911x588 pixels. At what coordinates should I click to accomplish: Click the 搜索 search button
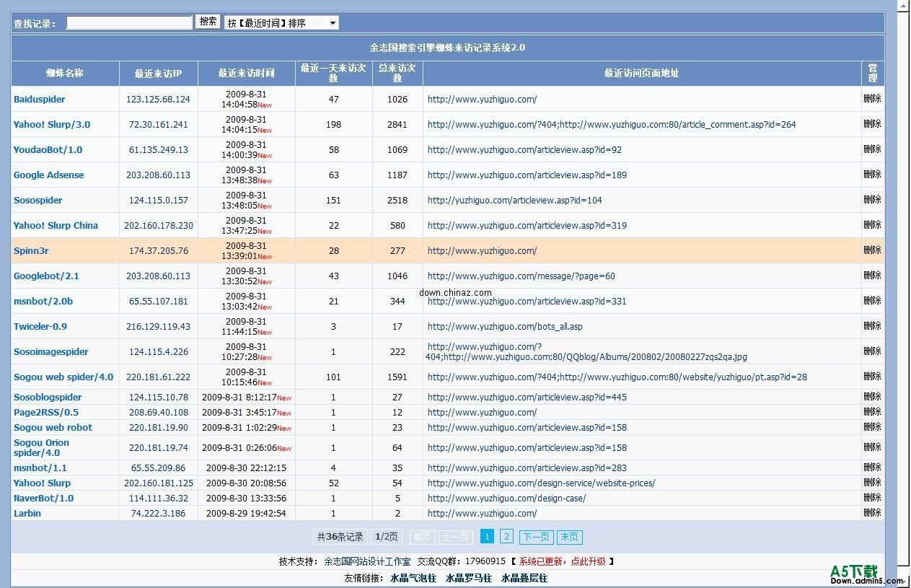pos(207,22)
